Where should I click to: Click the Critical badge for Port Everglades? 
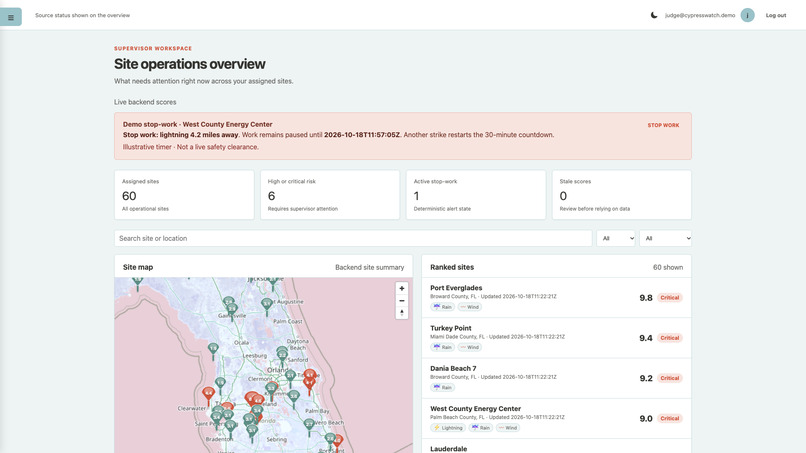(670, 298)
